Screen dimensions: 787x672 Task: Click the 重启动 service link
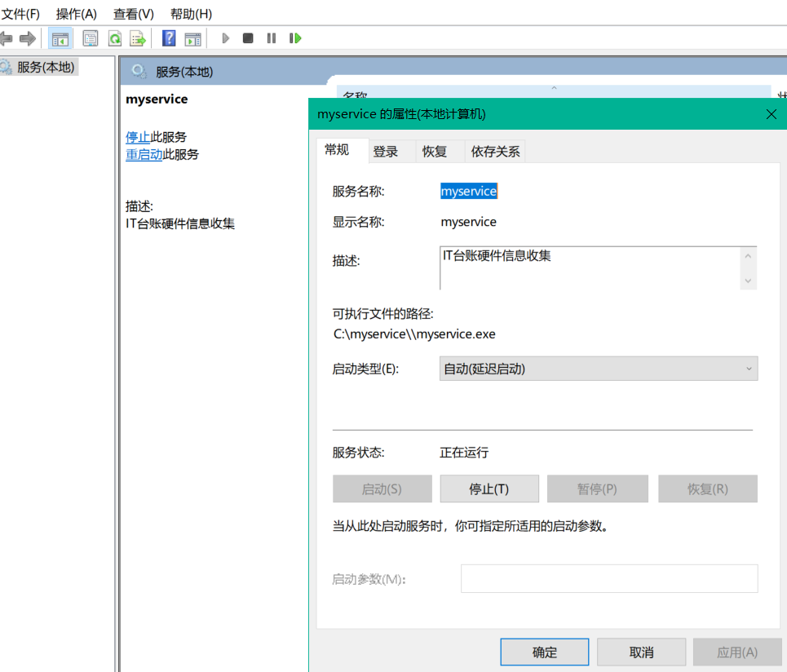[x=144, y=154]
